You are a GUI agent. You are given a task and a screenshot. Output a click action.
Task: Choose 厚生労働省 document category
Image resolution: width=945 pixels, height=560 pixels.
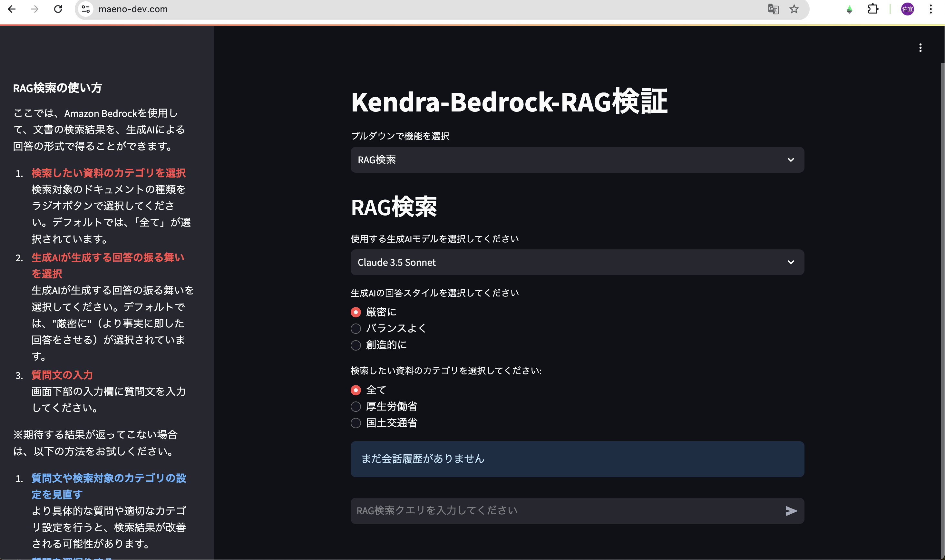356,407
